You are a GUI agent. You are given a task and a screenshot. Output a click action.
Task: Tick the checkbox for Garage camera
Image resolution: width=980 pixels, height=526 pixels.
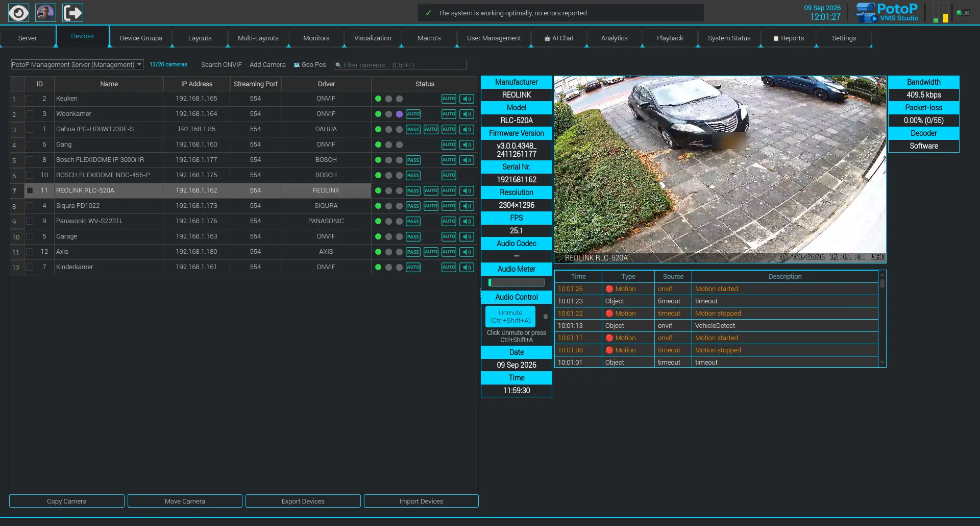click(x=30, y=236)
